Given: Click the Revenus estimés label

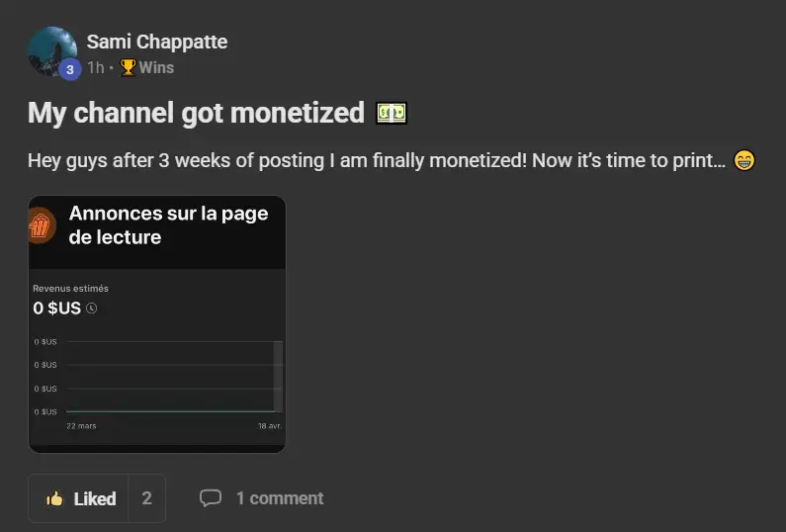Looking at the screenshot, I should click(x=70, y=289).
